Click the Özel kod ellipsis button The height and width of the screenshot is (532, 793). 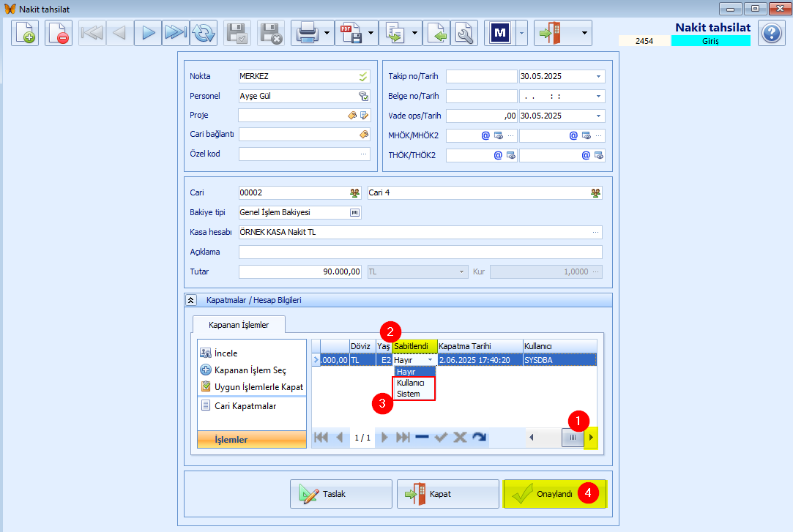click(364, 154)
